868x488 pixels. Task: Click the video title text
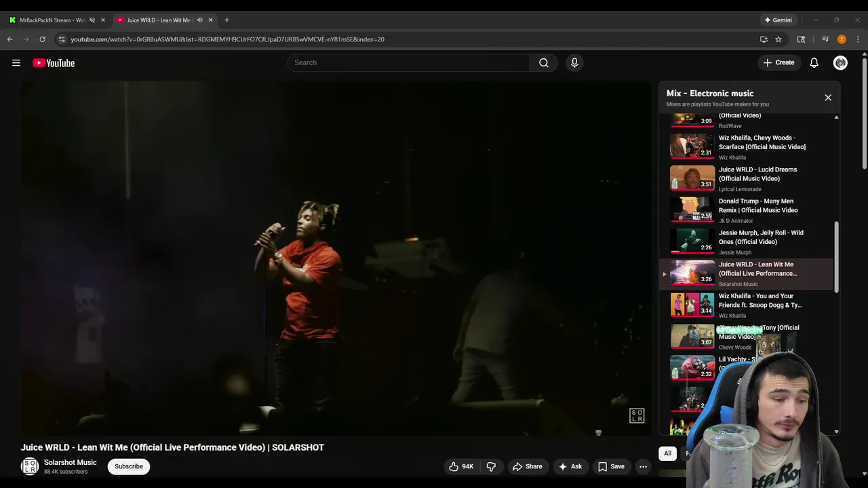click(172, 447)
